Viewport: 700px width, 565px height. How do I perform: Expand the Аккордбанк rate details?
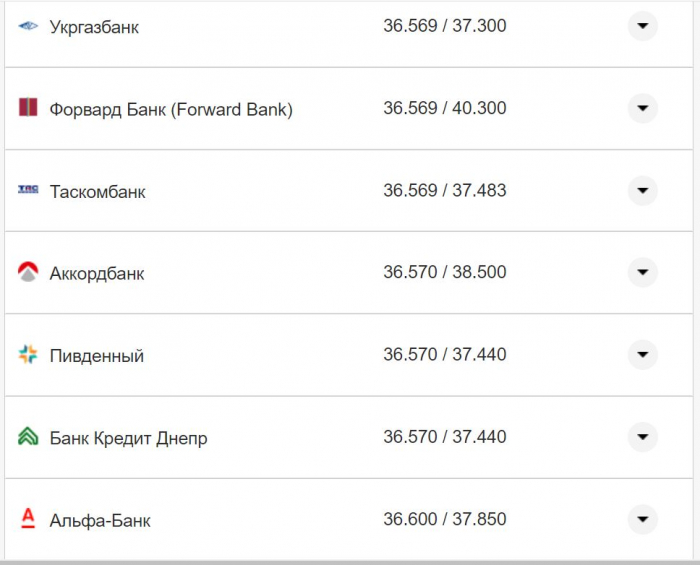[x=642, y=272]
